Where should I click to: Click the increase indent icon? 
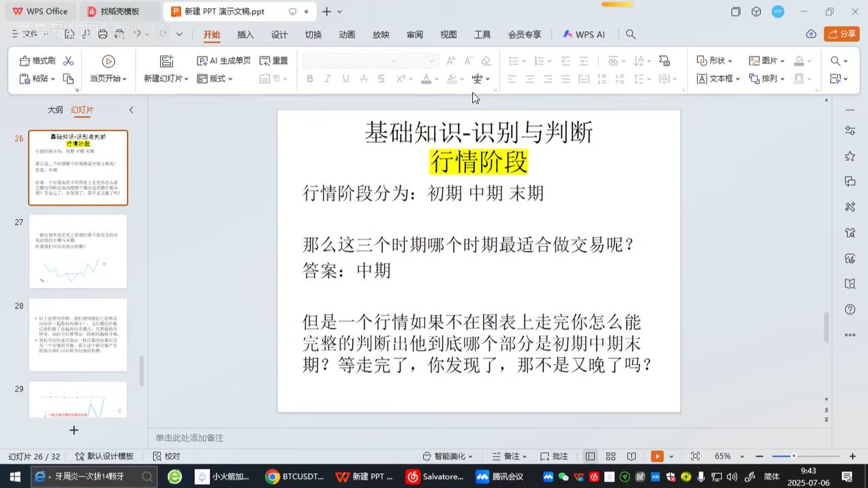point(583,61)
